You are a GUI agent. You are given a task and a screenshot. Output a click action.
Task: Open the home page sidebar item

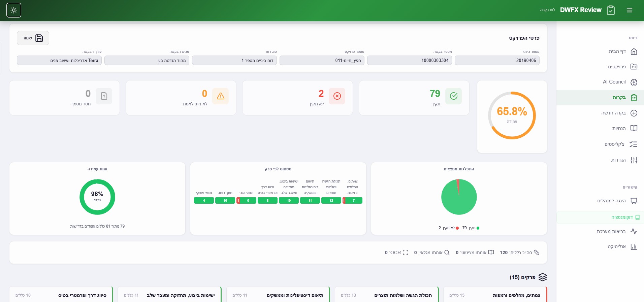point(622,52)
